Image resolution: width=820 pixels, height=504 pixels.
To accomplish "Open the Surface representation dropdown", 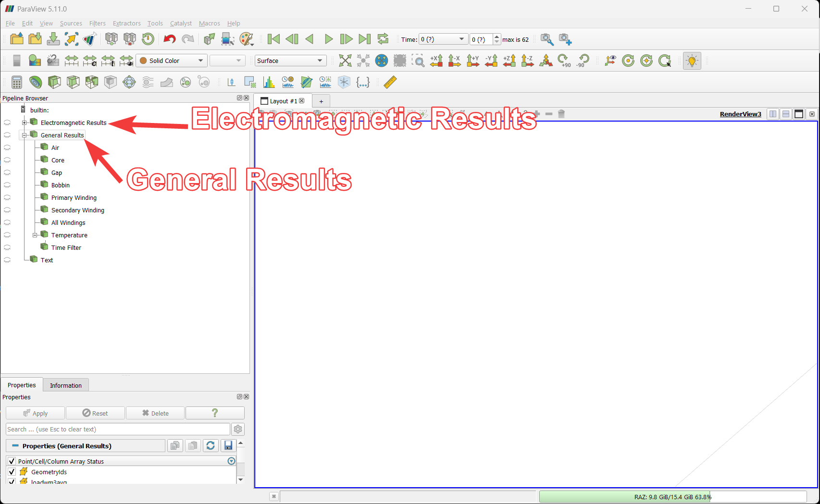I will coord(290,61).
